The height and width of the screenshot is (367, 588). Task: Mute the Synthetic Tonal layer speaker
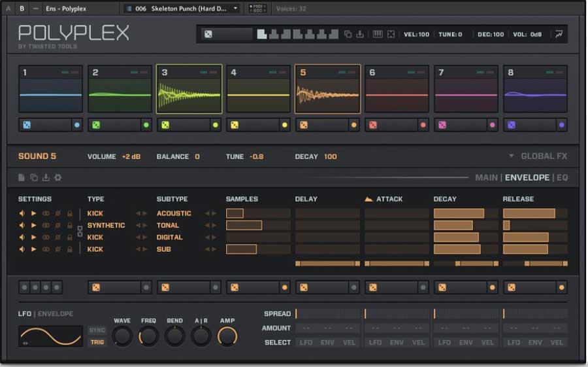tap(22, 226)
